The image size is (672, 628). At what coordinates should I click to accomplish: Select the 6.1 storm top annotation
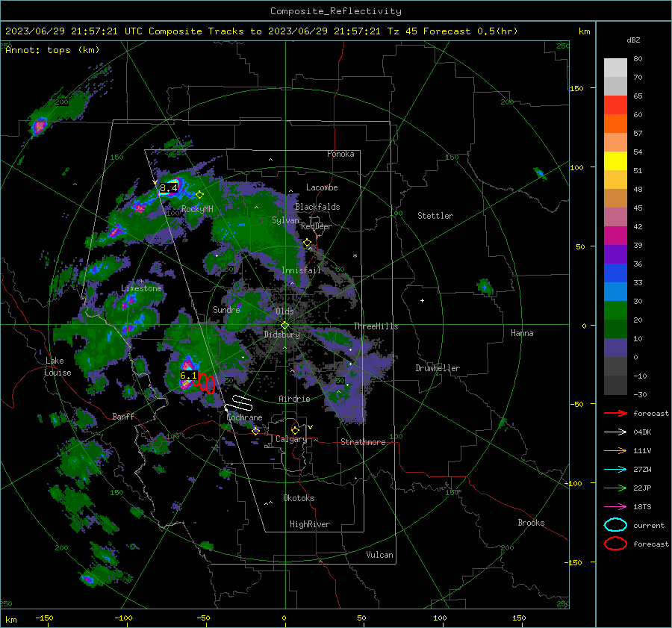point(189,376)
